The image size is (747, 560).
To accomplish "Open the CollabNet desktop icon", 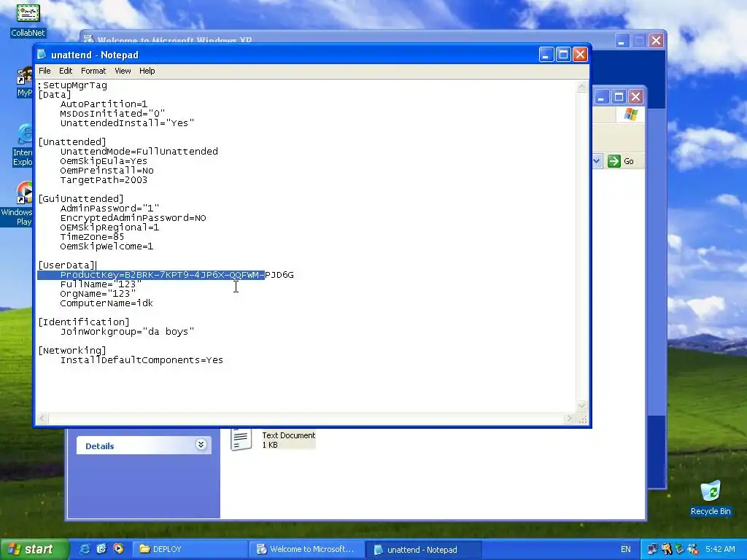I will coord(28,20).
